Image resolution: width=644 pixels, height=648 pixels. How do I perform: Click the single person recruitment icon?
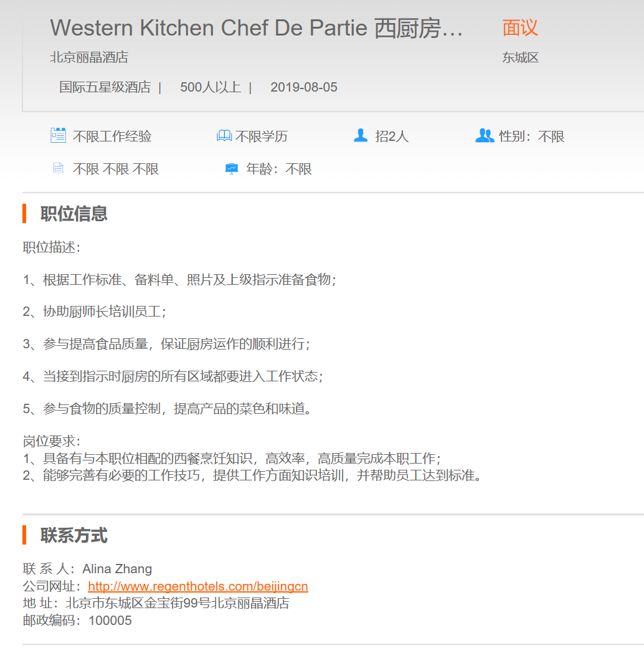pos(361,136)
